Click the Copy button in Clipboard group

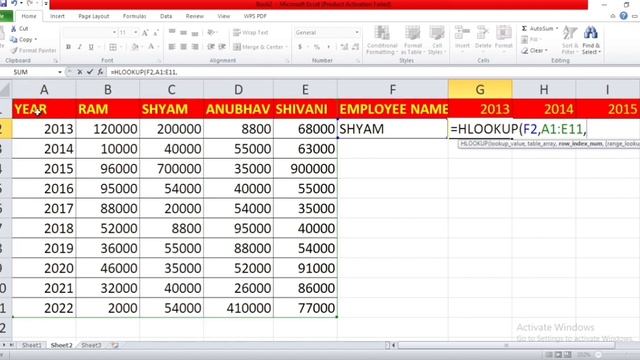(x=23, y=40)
